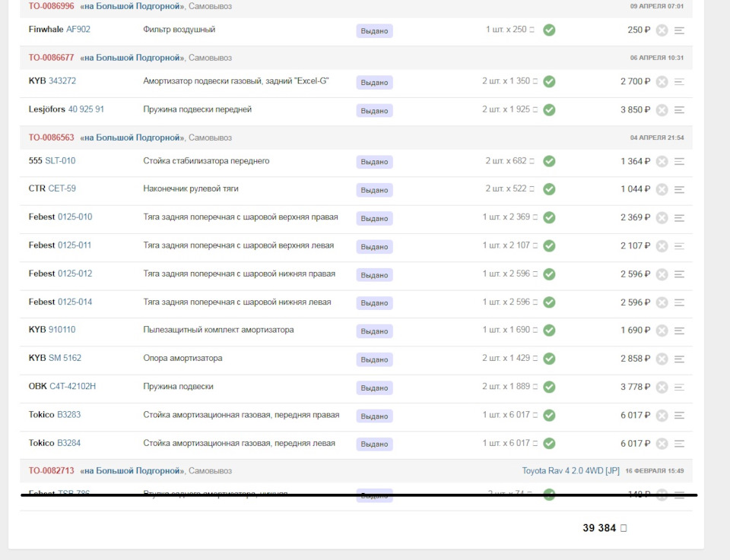Click Выдано status badge for KYB 343272
The width and height of the screenshot is (730, 560).
point(374,82)
